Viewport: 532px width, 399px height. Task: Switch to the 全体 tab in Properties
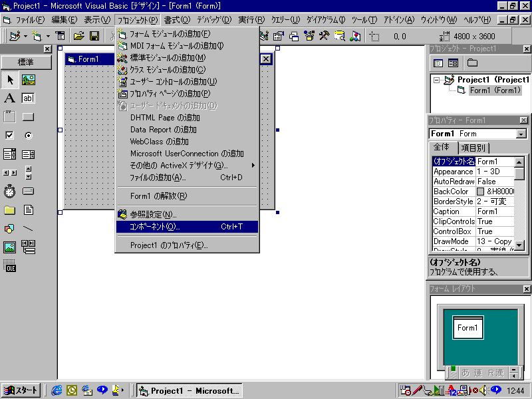point(442,147)
